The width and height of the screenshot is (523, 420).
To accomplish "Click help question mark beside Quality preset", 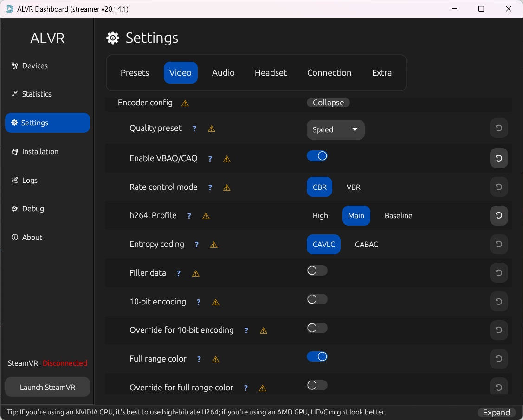I will click(194, 129).
